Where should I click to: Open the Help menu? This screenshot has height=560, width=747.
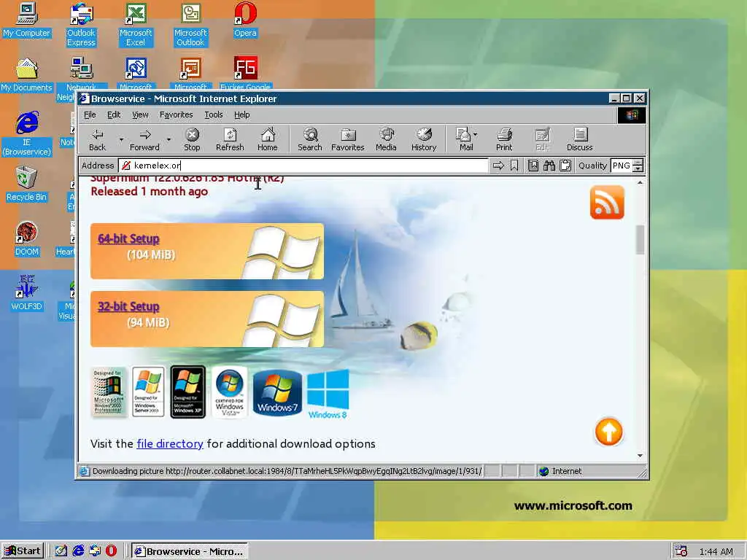[x=242, y=114]
